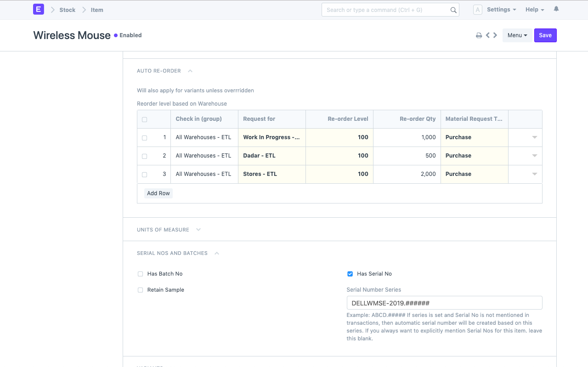The height and width of the screenshot is (367, 588).
Task: Go to previous item using left arrow
Action: pos(488,35)
